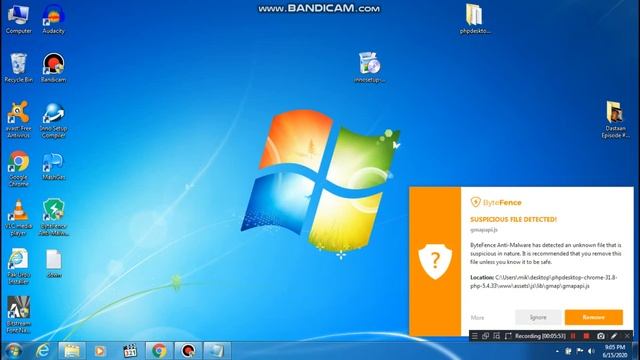Click the SUSPICIOUS FILE DETECTED! heading
Viewport: 640px width, 360px height.
coord(513,220)
